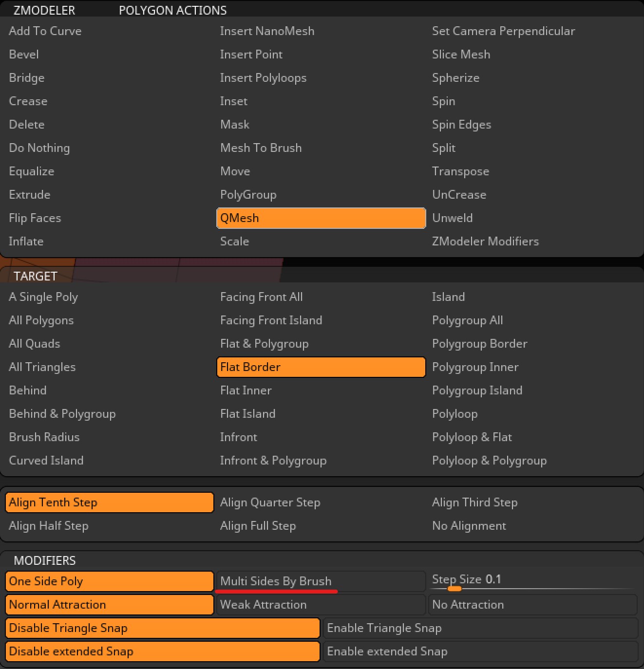Image resolution: width=644 pixels, height=669 pixels.
Task: Choose Brush Radius target
Action: pyautogui.click(x=44, y=437)
